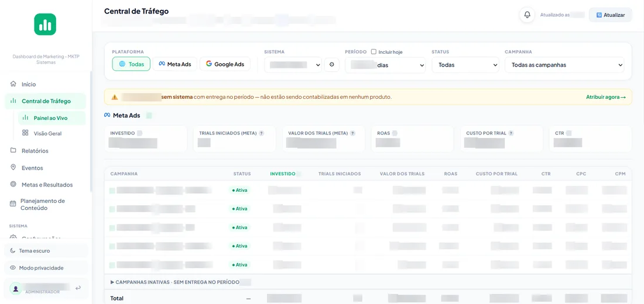
Task: Click the green dashboard logo icon
Action: click(x=45, y=25)
